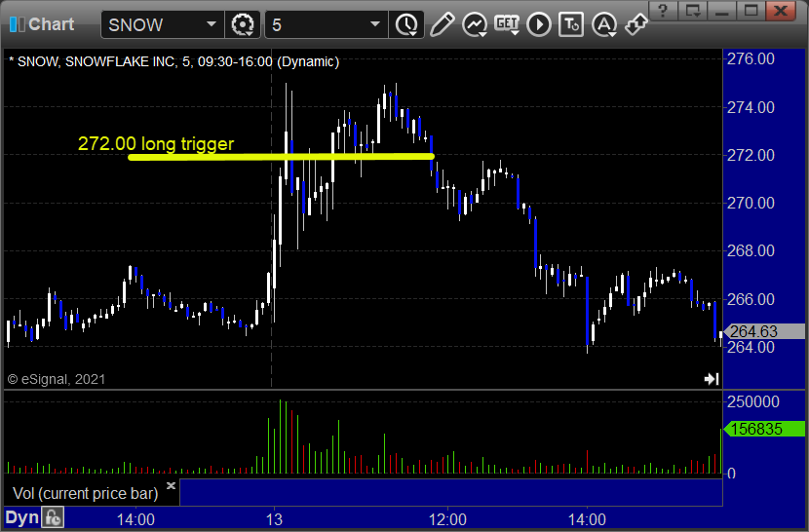Image resolution: width=809 pixels, height=532 pixels.
Task: Click the 276.00 price axis label
Action: [751, 58]
